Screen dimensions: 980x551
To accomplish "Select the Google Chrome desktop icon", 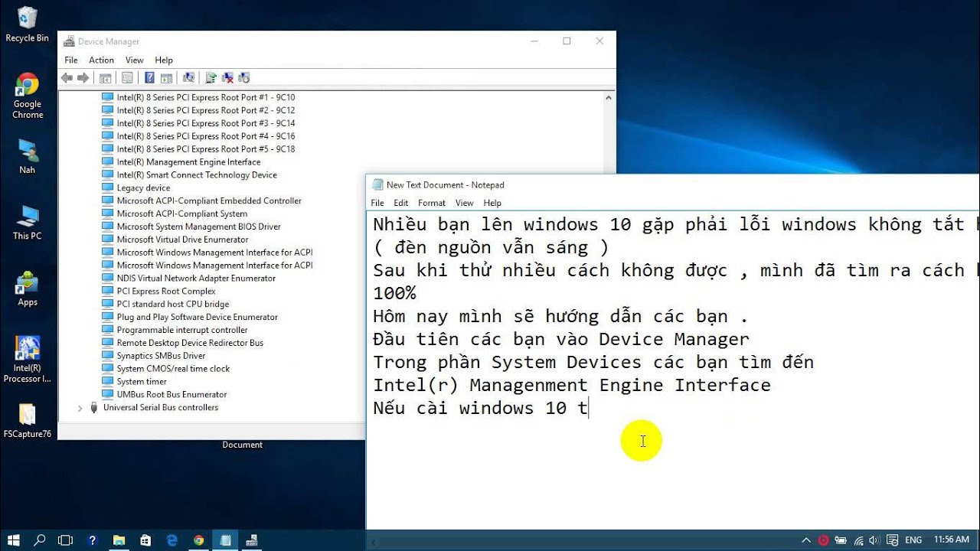I will tap(28, 96).
